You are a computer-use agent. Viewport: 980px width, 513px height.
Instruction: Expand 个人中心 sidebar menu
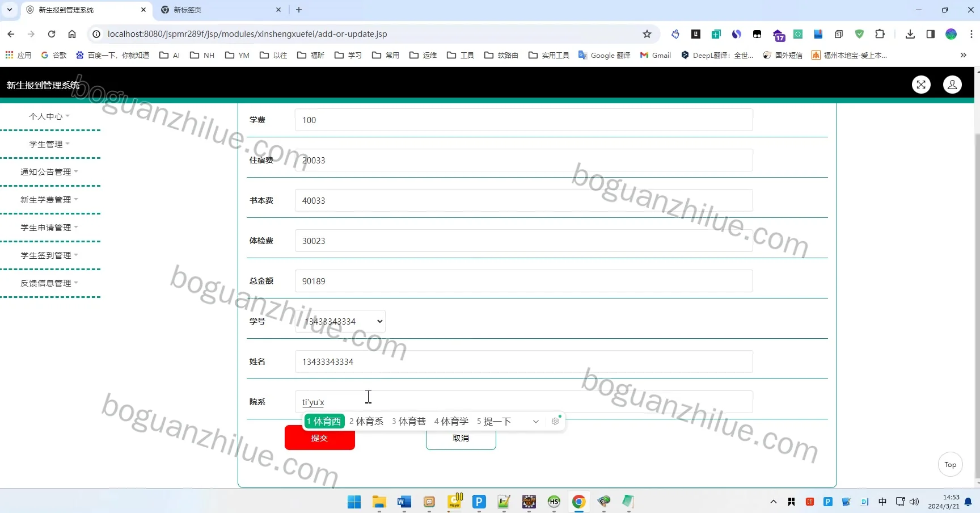(49, 116)
